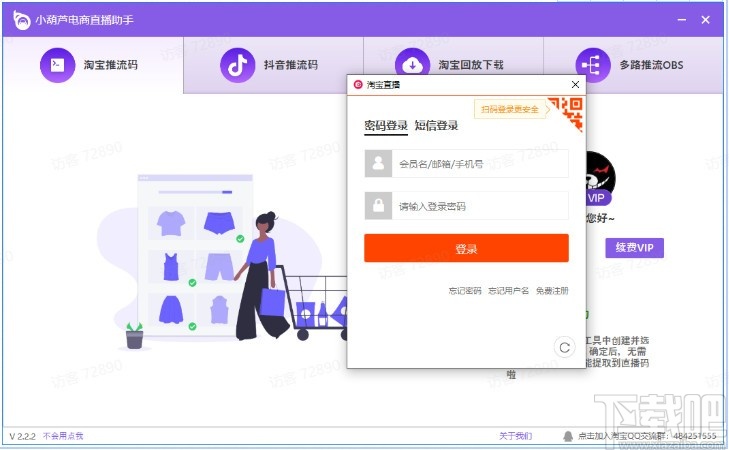Click the 续费VIP button
729x450 pixels.
pyautogui.click(x=634, y=248)
